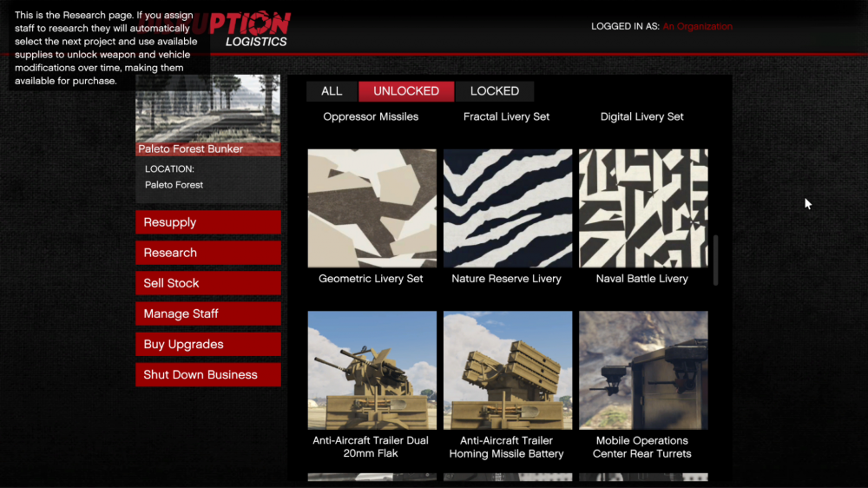
Task: Open the Research page button
Action: coord(208,253)
